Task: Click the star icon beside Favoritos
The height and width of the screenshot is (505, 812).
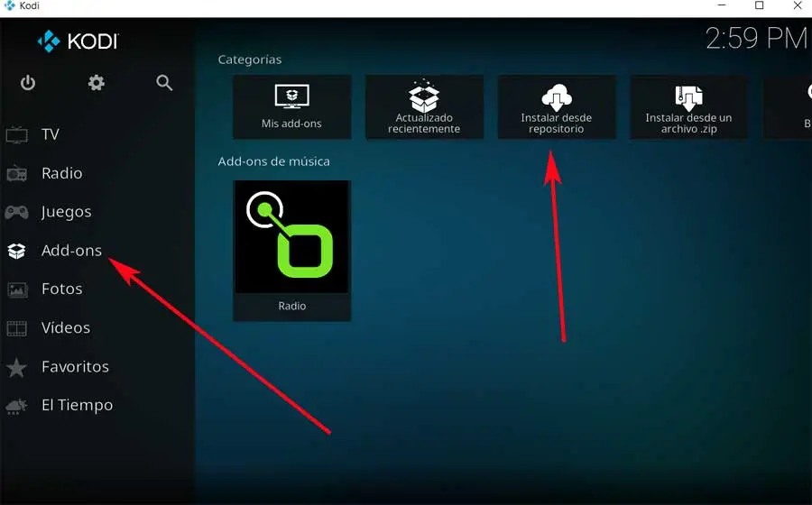Action: pos(16,367)
